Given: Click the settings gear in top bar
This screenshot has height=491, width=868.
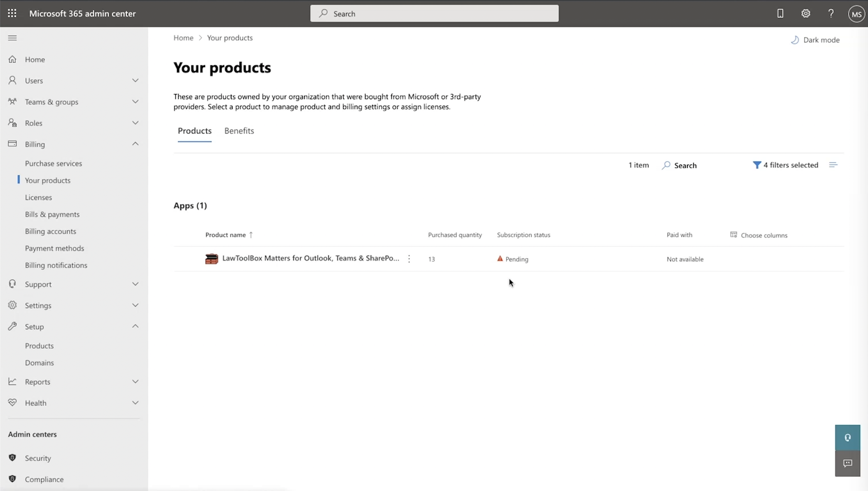Looking at the screenshot, I should click(805, 13).
